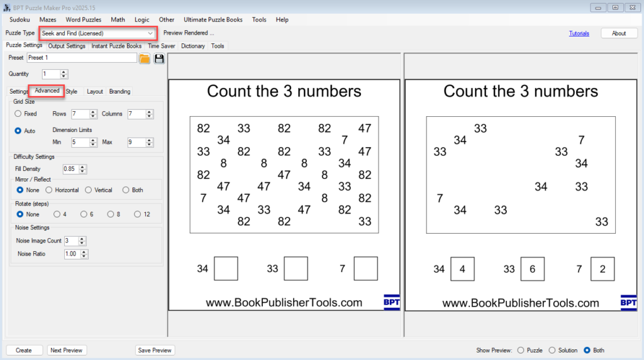Open the Puzzle Type dropdown
The image size is (644, 360).
[150, 33]
